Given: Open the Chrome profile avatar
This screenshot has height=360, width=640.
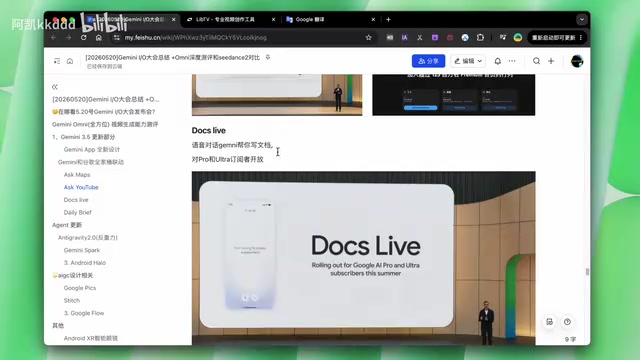Looking at the screenshot, I should [x=518, y=38].
